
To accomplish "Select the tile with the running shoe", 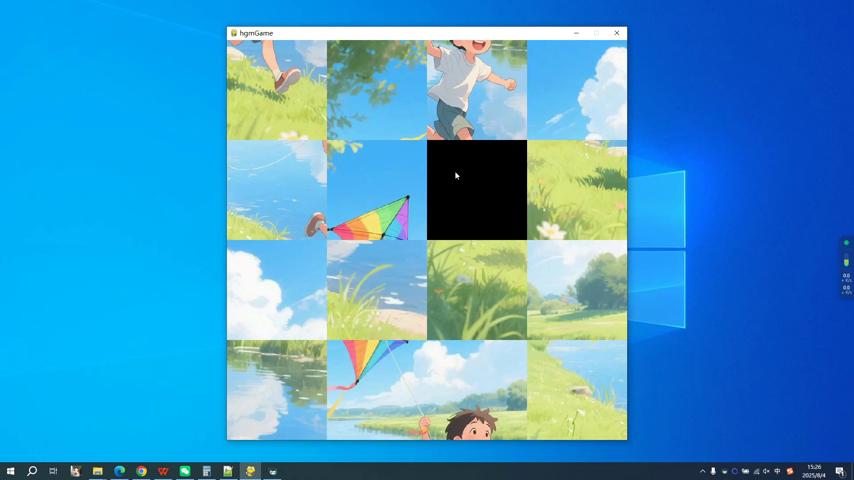I will coord(277,90).
